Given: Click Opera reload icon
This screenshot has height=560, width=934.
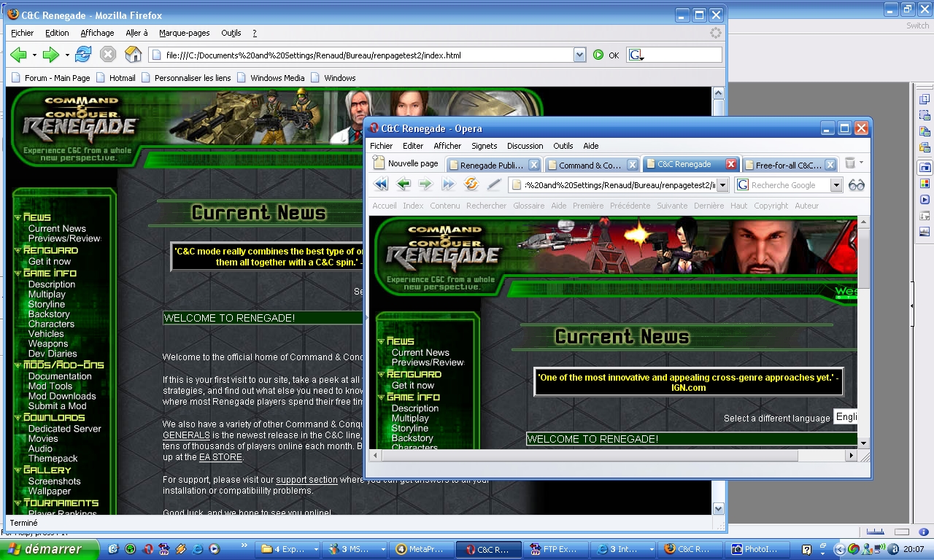Looking at the screenshot, I should (x=471, y=184).
